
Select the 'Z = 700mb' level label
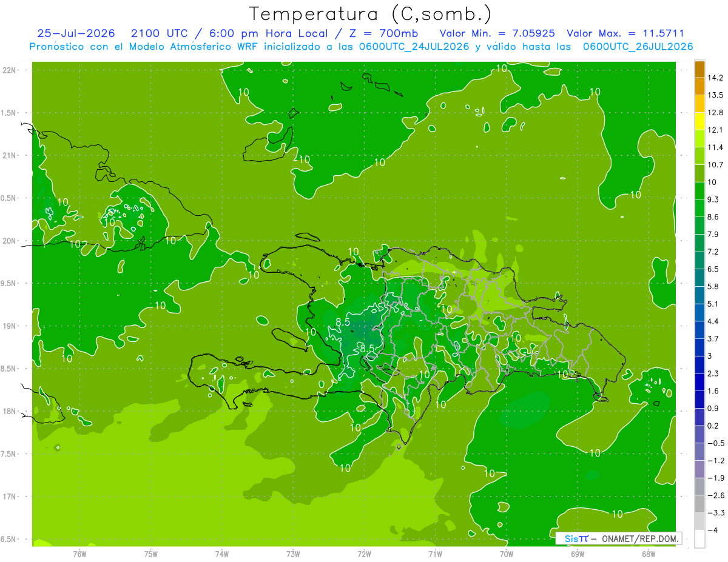click(x=383, y=33)
